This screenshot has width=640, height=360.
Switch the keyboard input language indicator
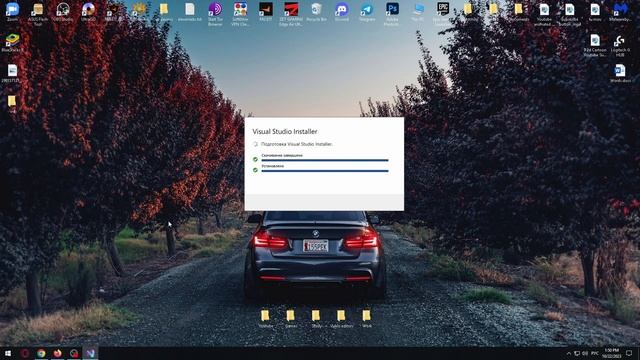coord(595,353)
